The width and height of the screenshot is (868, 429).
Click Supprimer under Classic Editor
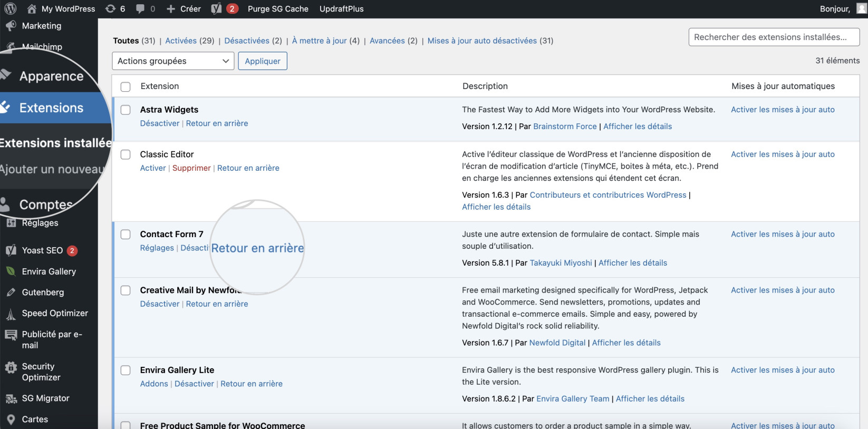pyautogui.click(x=191, y=168)
